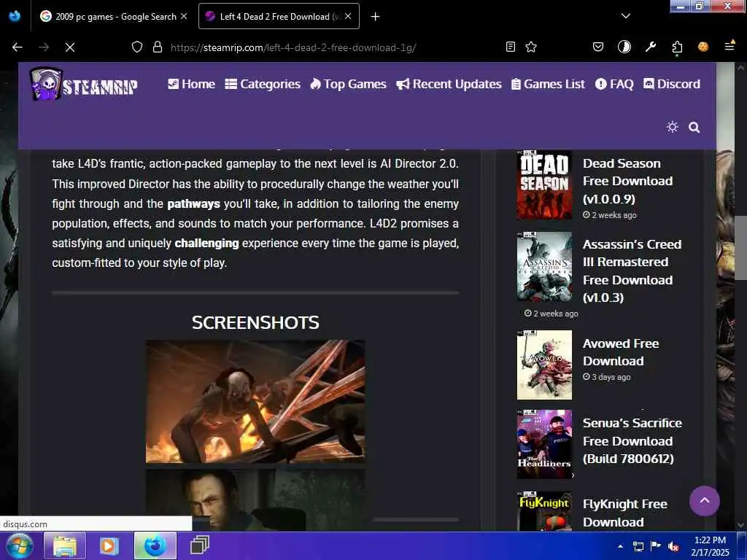Open Avowed Free Download link

(621, 352)
